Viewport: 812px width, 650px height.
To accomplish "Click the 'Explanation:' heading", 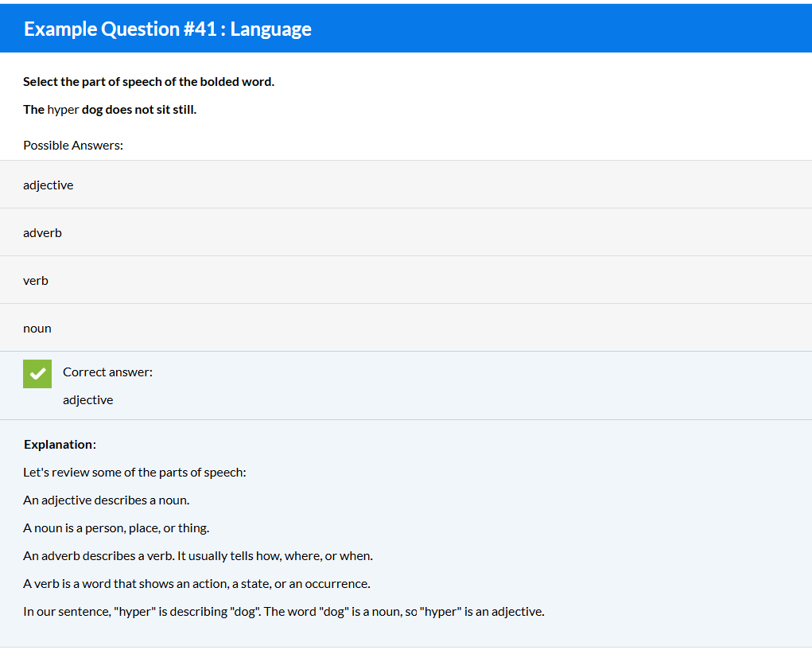I will click(60, 444).
